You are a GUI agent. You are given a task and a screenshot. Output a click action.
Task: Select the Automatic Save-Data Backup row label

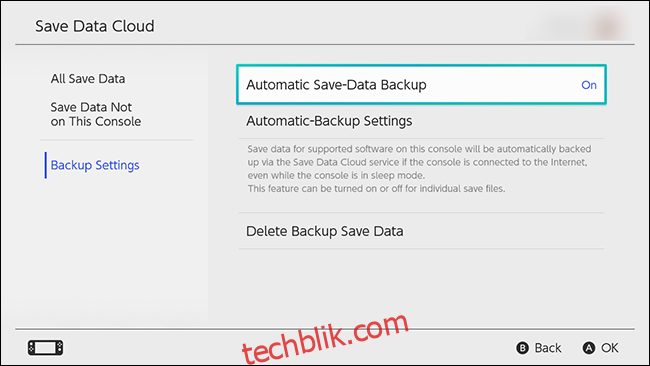336,85
